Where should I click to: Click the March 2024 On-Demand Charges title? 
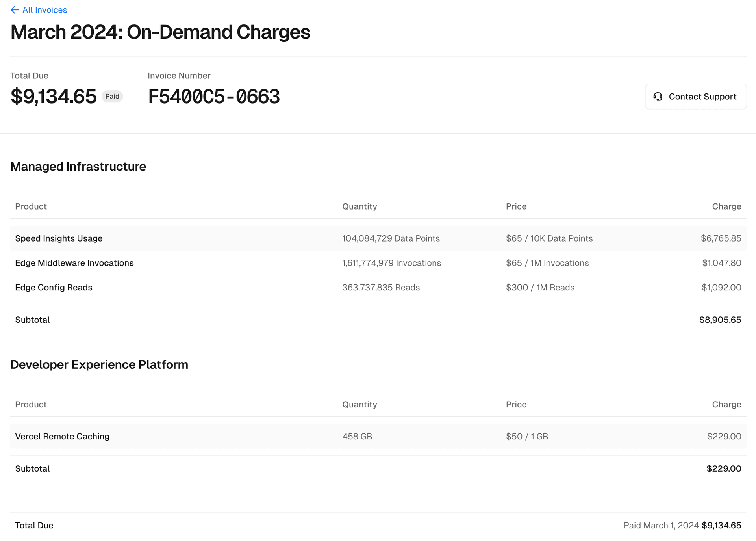tap(160, 32)
